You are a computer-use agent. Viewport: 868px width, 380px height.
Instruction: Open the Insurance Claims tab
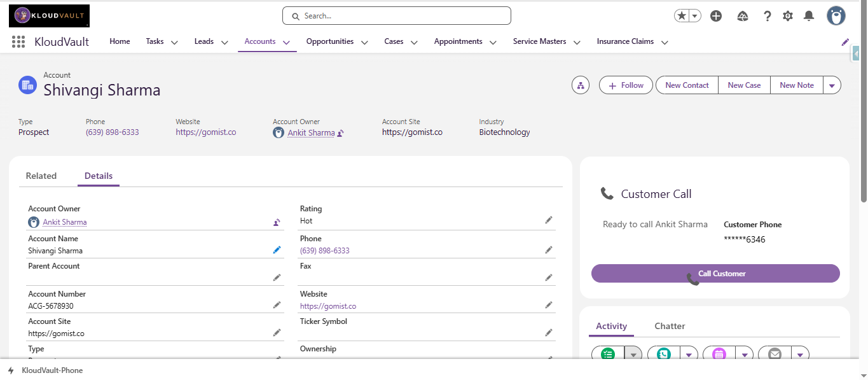point(625,41)
